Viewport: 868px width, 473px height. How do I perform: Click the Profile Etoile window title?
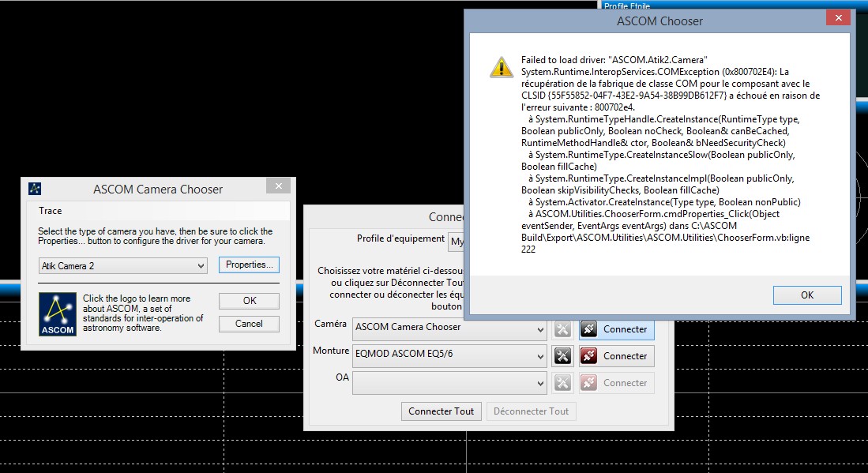coord(626,6)
